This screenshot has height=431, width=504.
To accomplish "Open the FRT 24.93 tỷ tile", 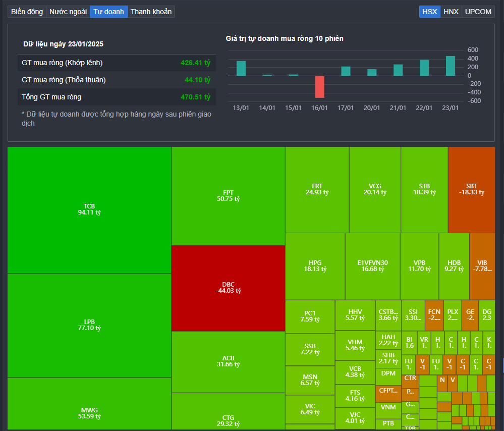I will pos(317,190).
